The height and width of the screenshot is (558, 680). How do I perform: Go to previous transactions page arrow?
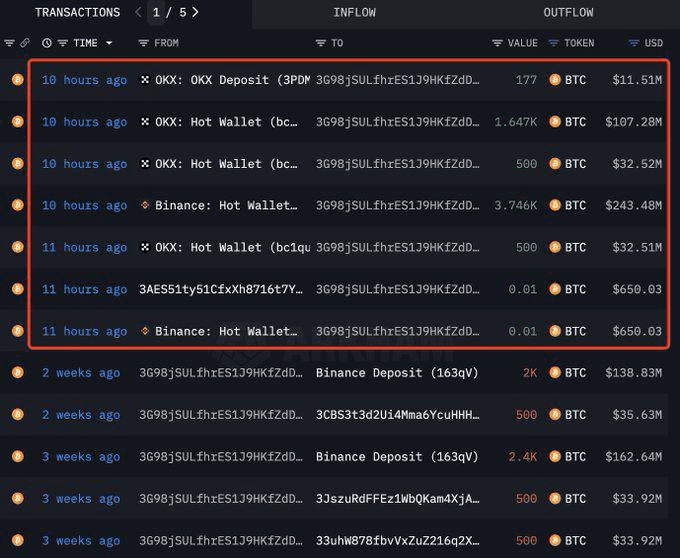138,12
